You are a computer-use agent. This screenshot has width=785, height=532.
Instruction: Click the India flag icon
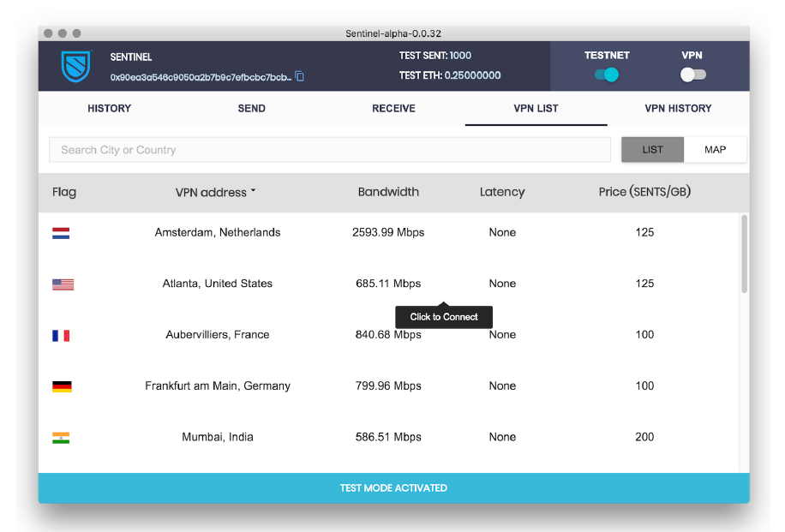(61, 438)
